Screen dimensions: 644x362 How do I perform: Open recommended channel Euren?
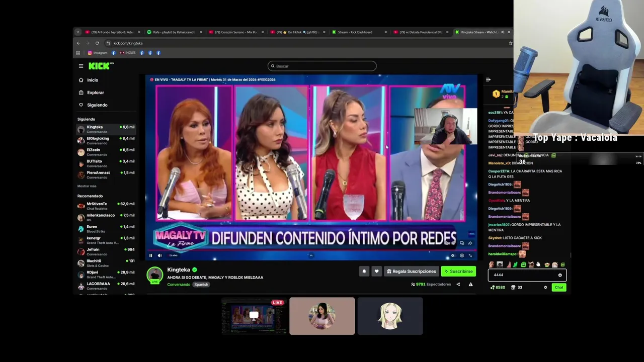pyautogui.click(x=106, y=229)
